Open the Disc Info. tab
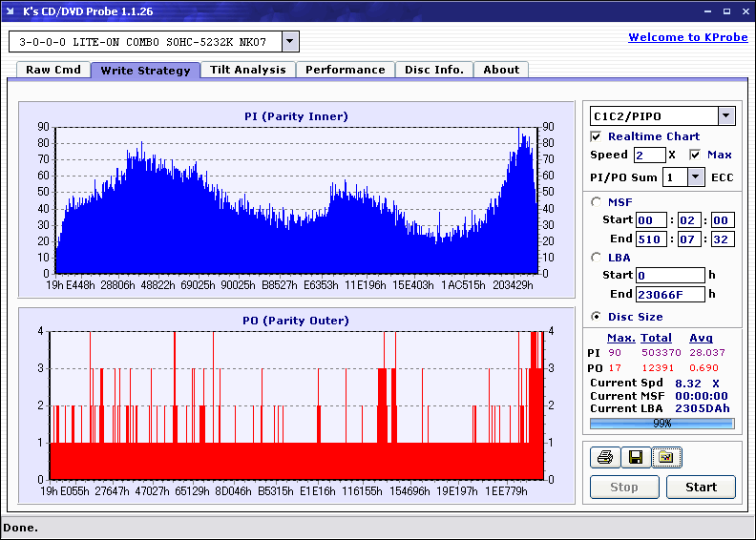The height and width of the screenshot is (540, 756). tap(433, 70)
